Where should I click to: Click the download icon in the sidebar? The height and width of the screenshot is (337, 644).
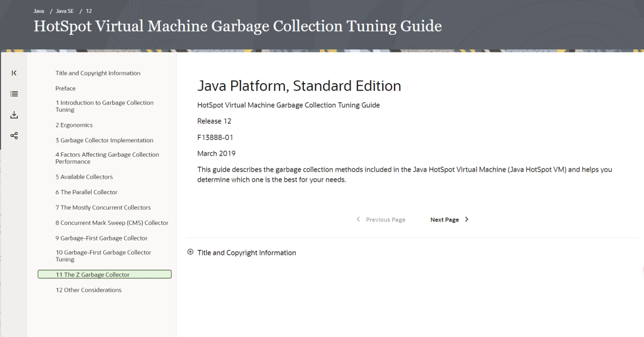pos(14,115)
